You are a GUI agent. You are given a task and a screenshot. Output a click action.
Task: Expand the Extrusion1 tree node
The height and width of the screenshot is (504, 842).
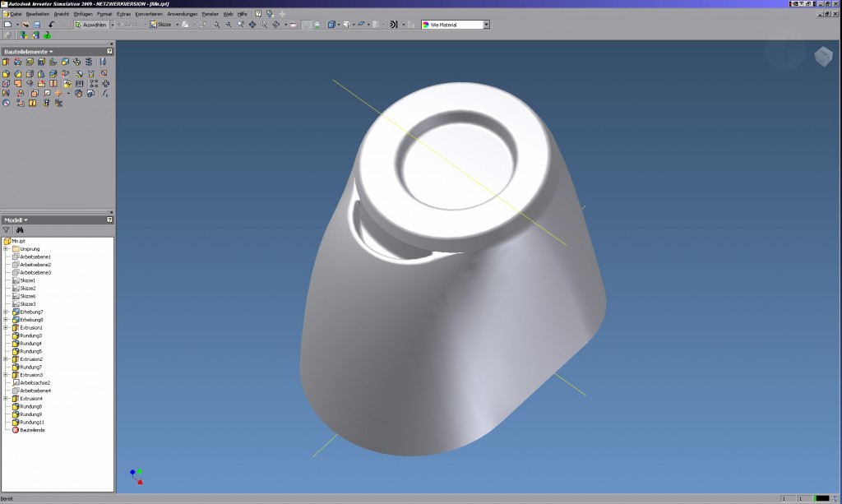[x=7, y=328]
